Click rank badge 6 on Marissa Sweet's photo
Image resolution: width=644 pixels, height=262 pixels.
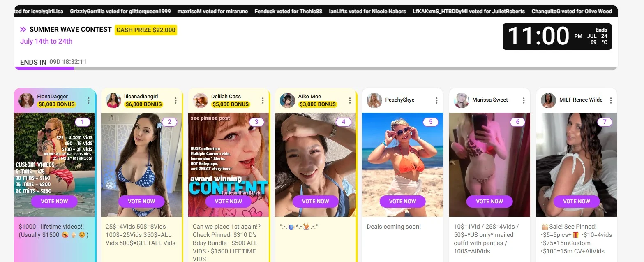click(x=518, y=122)
